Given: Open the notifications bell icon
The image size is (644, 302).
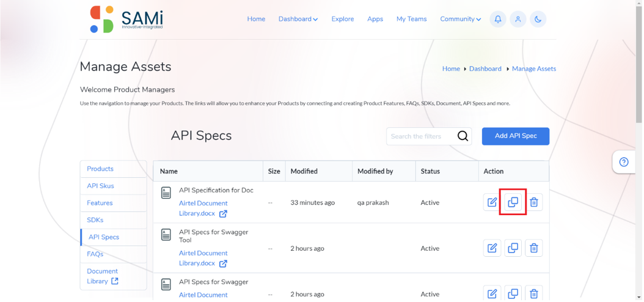Looking at the screenshot, I should (498, 20).
